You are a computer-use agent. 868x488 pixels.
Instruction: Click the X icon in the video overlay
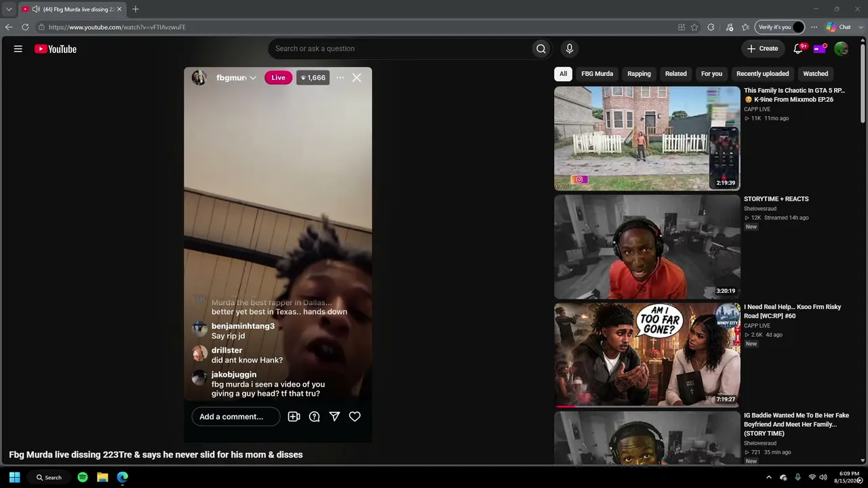357,78
